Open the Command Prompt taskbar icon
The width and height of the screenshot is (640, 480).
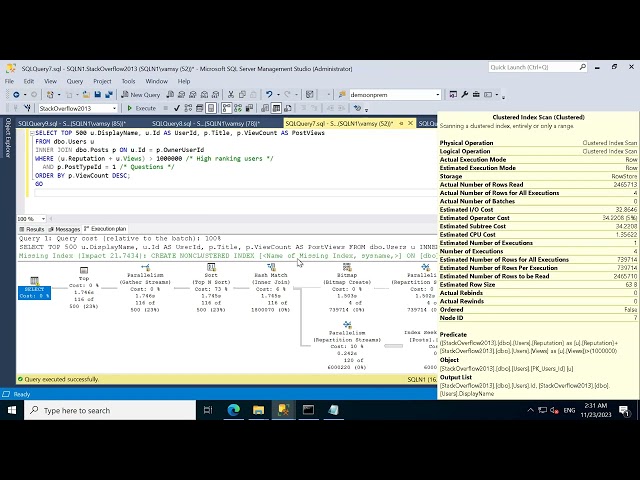[308, 410]
